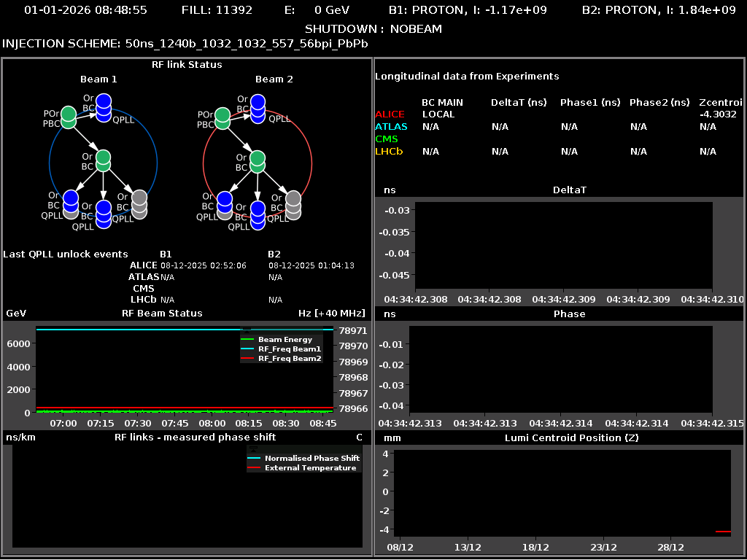This screenshot has height=560, width=747.
Task: Click the RF_Freq Beam2 legend entry
Action: click(289, 359)
